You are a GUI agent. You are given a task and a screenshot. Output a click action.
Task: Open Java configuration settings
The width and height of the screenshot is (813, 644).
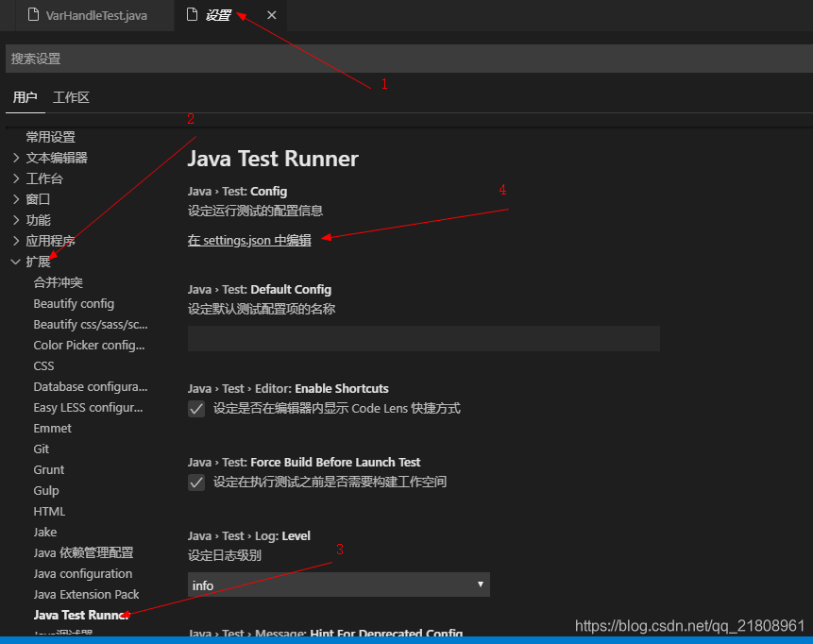pos(83,573)
